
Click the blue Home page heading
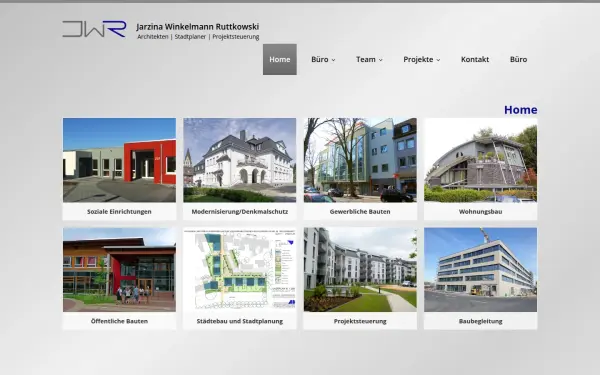[520, 110]
